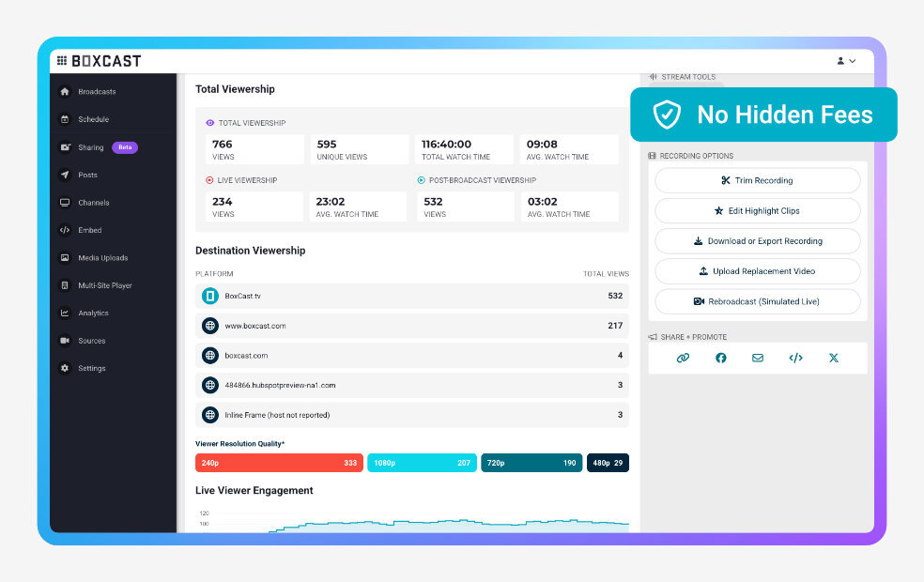Click the 234 live Views card

point(254,207)
